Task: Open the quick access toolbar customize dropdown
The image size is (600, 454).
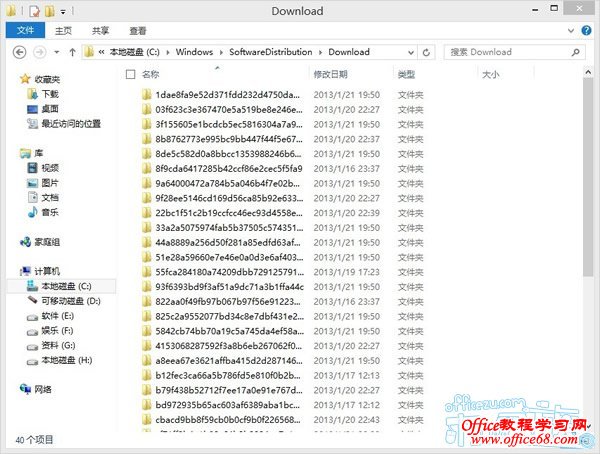Action: (x=63, y=11)
